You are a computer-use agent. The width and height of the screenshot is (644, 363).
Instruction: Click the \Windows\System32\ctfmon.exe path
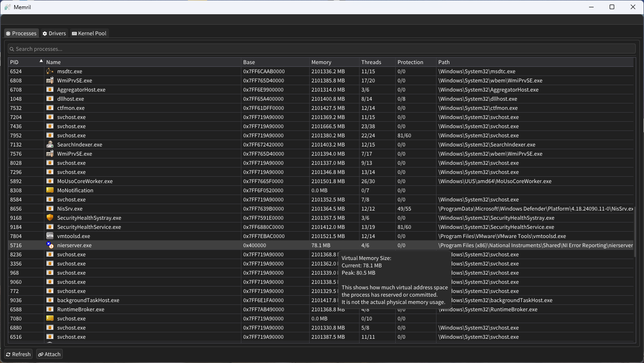tap(478, 108)
